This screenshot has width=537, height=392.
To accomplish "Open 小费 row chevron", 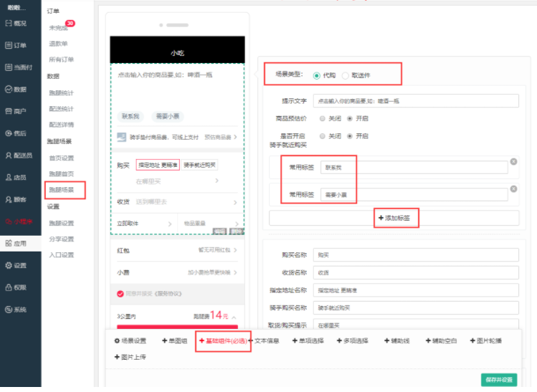I will point(235,272).
